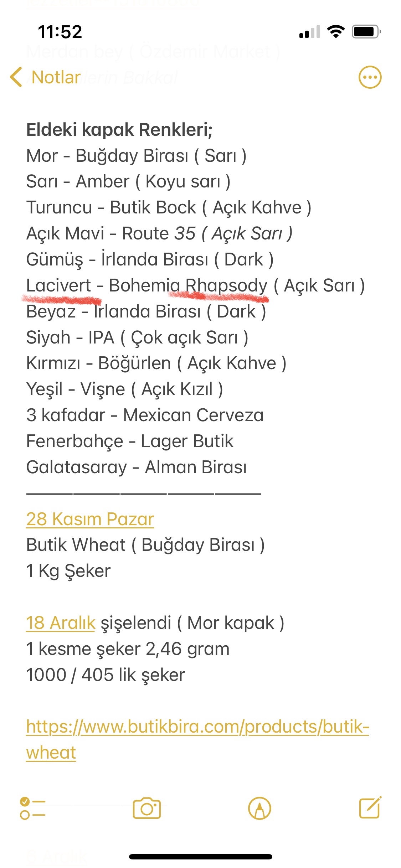Open the more options ellipsis menu

(x=370, y=77)
